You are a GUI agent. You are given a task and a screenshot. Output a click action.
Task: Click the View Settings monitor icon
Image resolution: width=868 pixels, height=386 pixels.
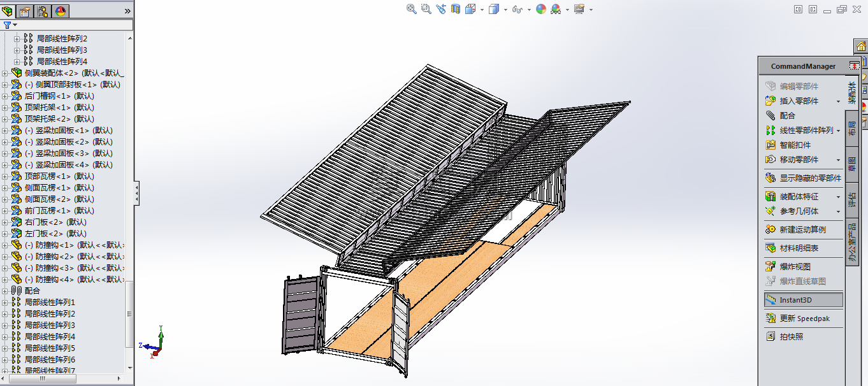(579, 9)
